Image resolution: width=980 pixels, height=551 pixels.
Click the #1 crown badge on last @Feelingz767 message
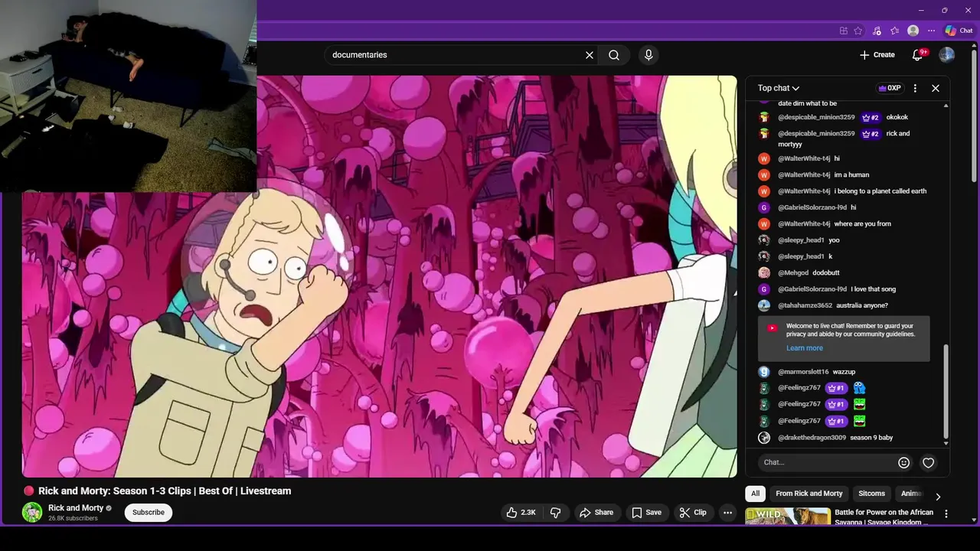[x=835, y=421]
